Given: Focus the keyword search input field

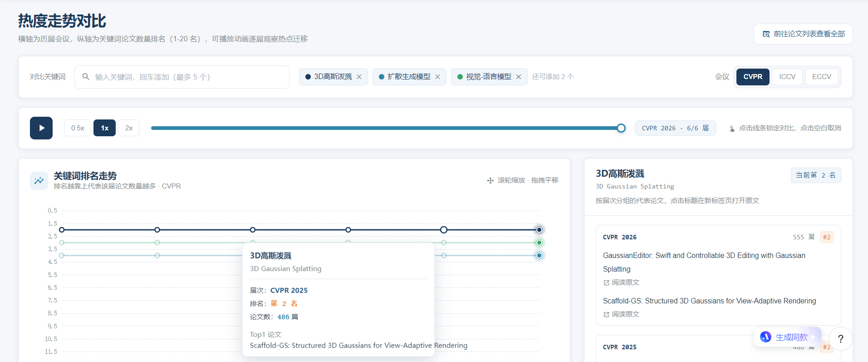Looking at the screenshot, I should point(182,77).
